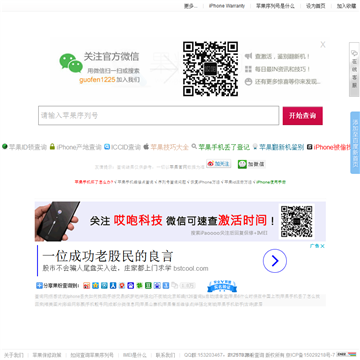
Task: Share via the blue Baidu paw icon
Action: click(131, 285)
